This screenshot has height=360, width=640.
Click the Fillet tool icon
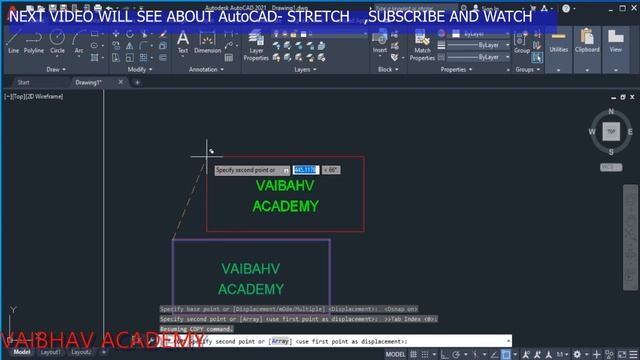point(144,46)
